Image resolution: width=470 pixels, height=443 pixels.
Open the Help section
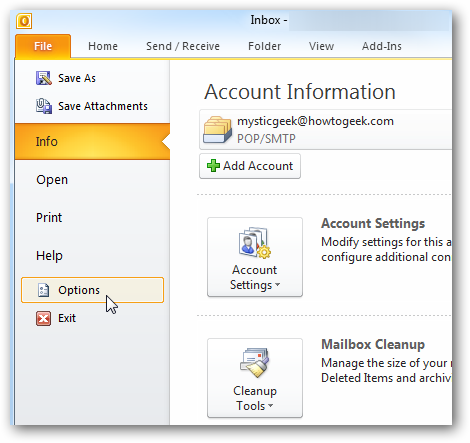coord(49,256)
